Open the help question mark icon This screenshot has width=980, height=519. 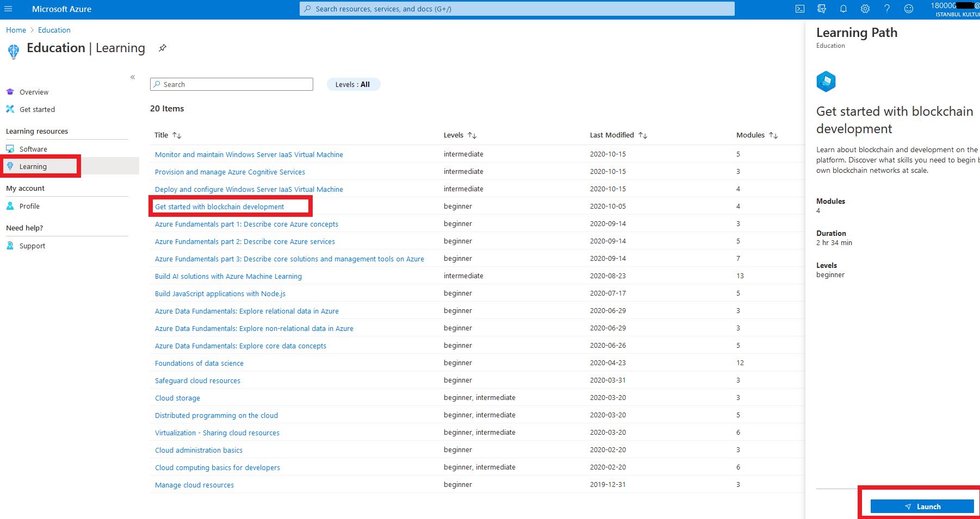pos(887,9)
